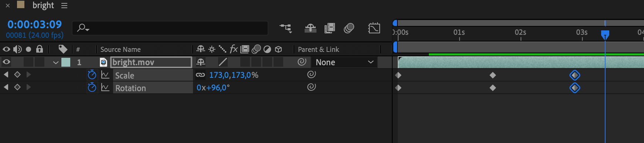Open the Parent None dropdown

point(344,62)
